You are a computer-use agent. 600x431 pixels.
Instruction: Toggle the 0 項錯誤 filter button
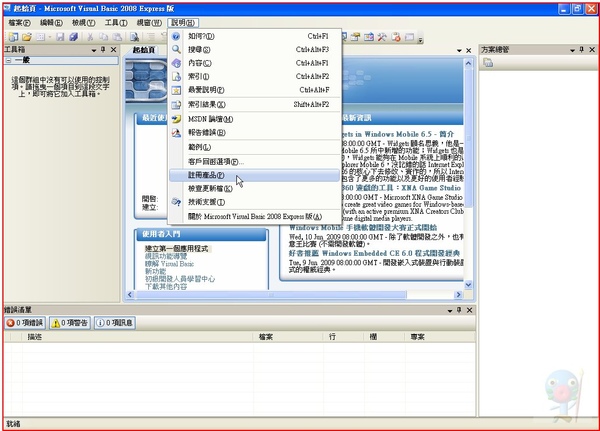pos(25,323)
